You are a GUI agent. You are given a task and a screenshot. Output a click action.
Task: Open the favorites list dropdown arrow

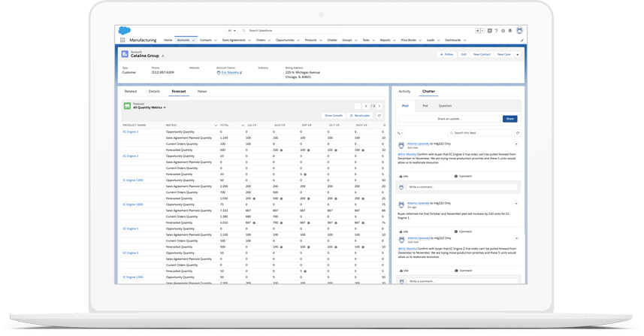(x=482, y=31)
